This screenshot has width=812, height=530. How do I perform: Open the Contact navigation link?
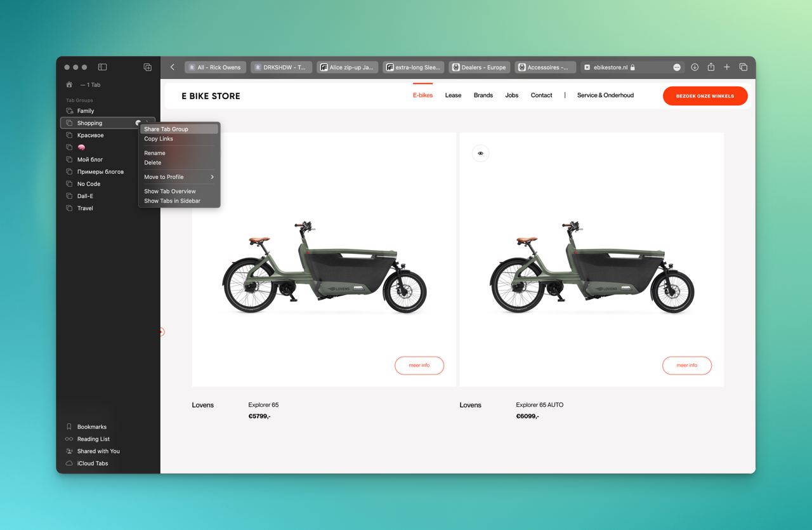541,95
